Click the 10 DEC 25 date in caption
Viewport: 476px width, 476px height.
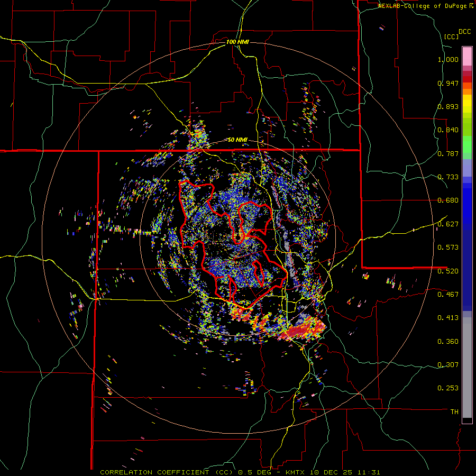332,472
